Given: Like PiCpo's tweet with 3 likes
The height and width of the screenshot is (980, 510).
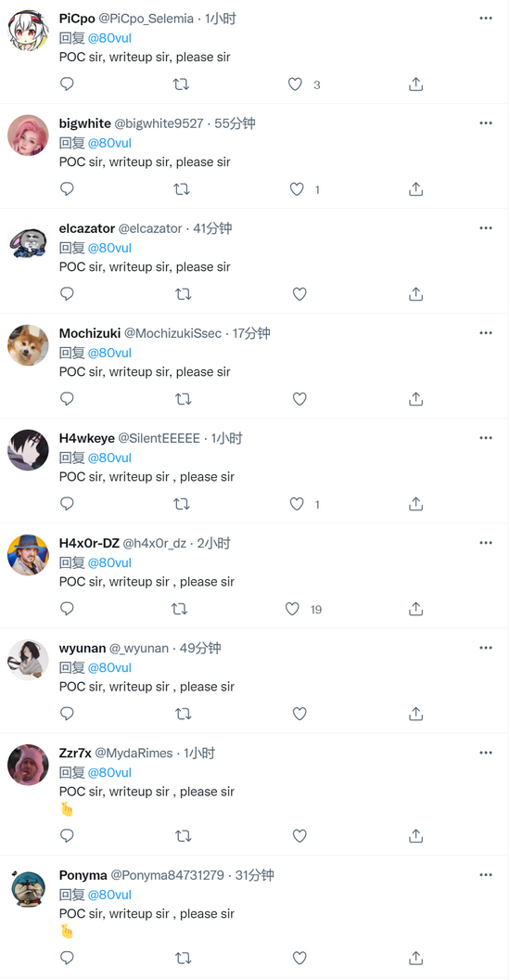Looking at the screenshot, I should [x=295, y=84].
